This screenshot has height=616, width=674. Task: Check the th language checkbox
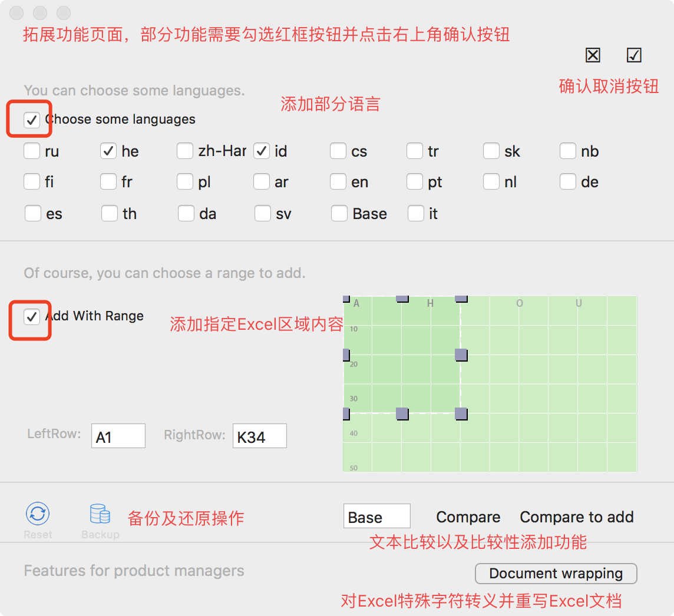pyautogui.click(x=109, y=213)
